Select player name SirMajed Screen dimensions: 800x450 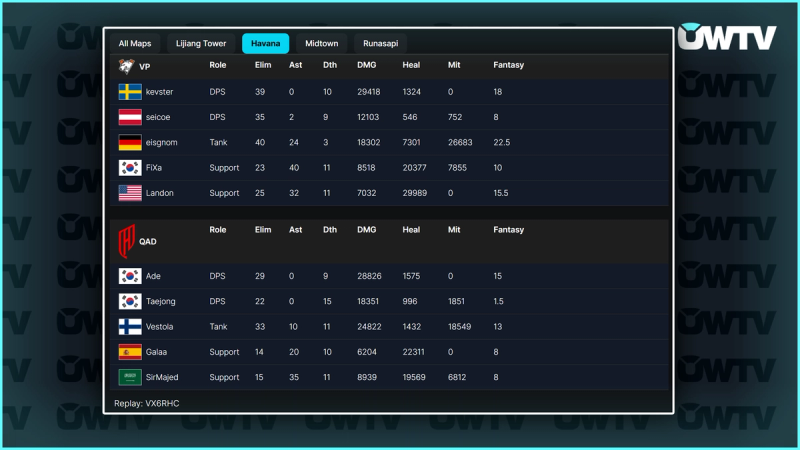click(162, 377)
